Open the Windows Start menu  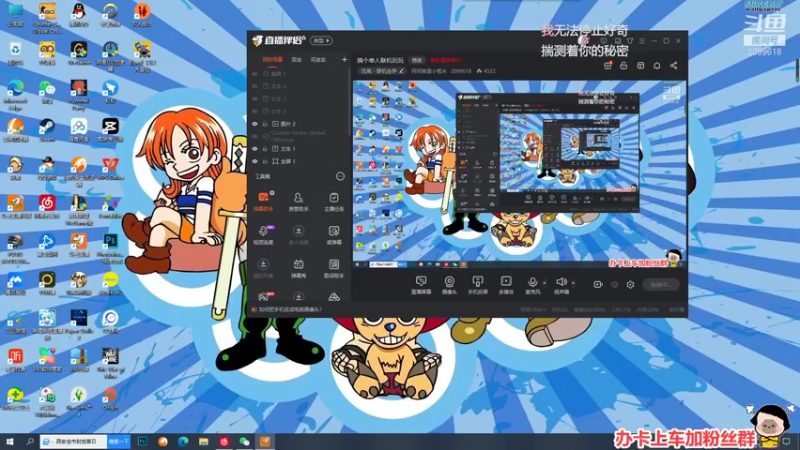10,442
